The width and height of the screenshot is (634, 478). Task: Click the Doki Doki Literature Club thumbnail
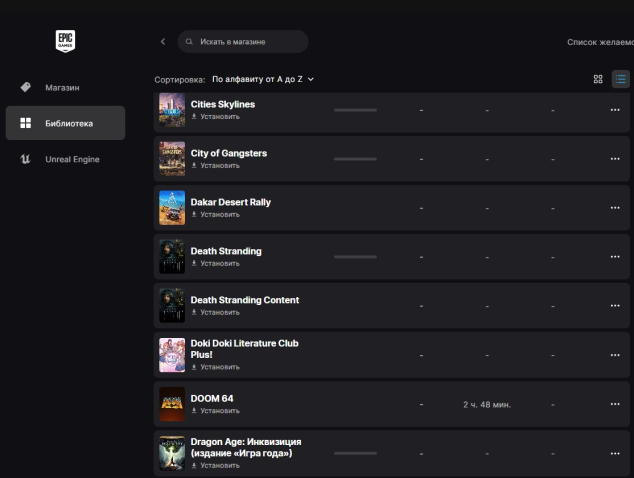(x=172, y=355)
